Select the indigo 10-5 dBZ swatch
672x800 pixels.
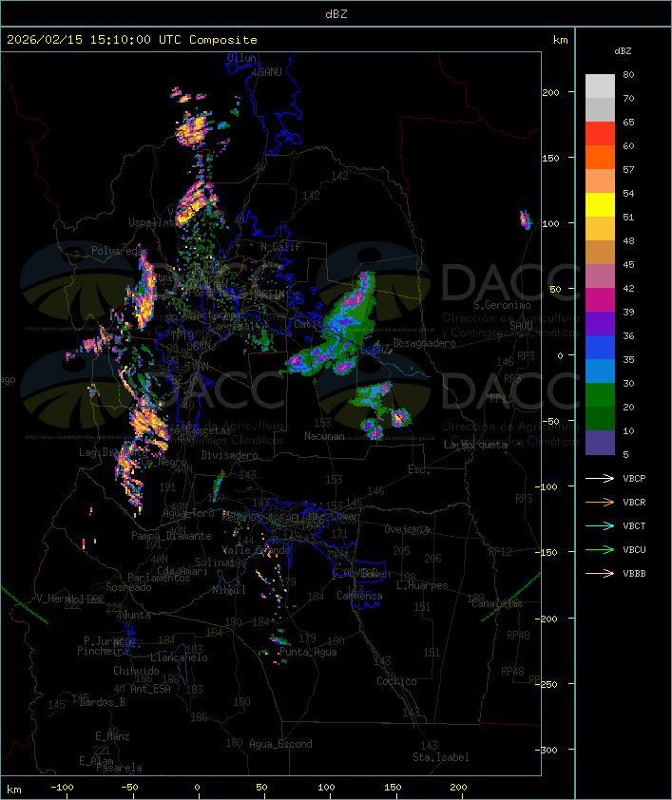pyautogui.click(x=600, y=443)
